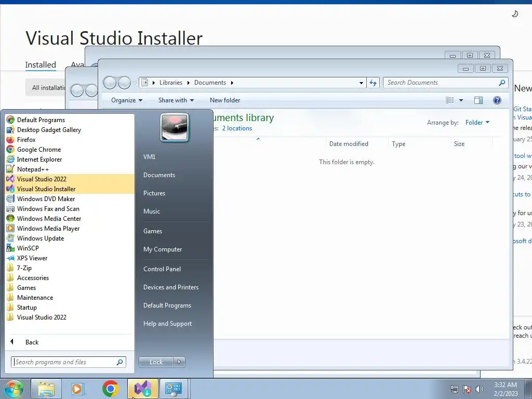Open Chrome from the taskbar
The image size is (532, 399).
pos(110,389)
